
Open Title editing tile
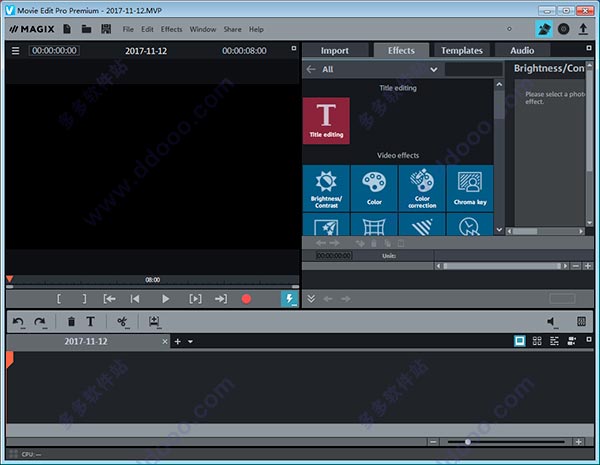pos(326,121)
